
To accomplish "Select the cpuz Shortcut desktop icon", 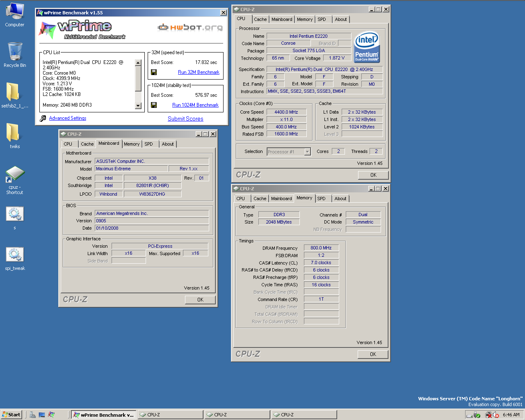I will (x=15, y=180).
